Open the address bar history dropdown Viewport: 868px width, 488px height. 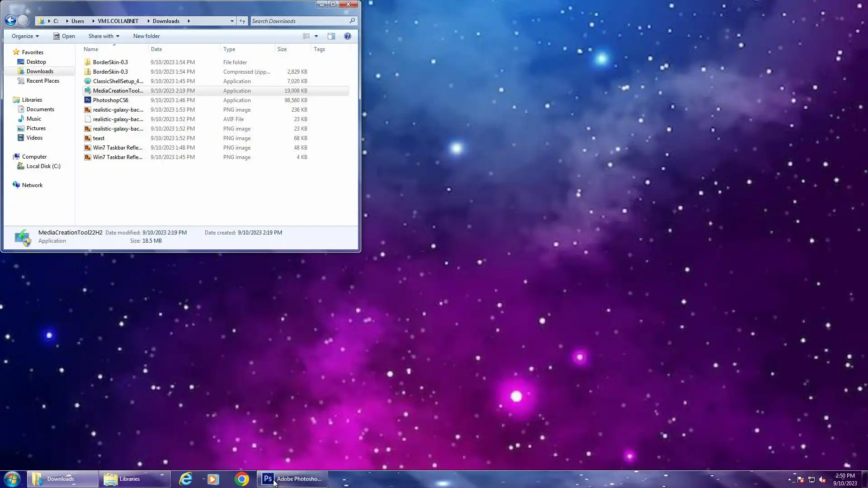coord(232,21)
